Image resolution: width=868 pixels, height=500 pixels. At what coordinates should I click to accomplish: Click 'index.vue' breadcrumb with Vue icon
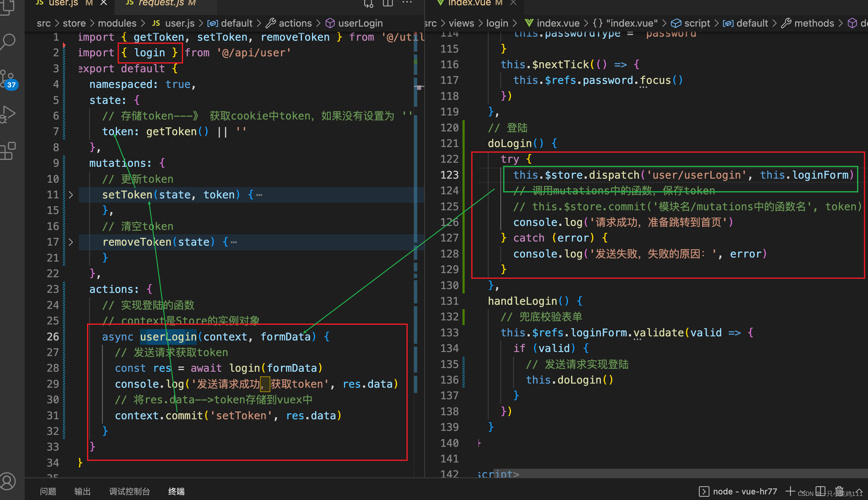point(552,23)
